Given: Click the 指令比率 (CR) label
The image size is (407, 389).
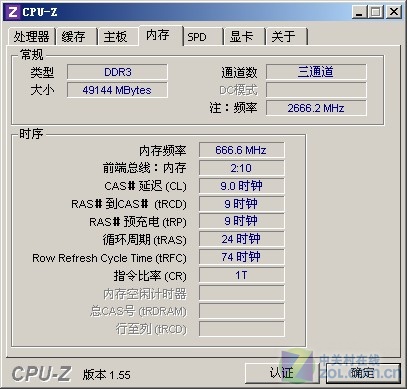Looking at the screenshot, I should [x=150, y=276].
